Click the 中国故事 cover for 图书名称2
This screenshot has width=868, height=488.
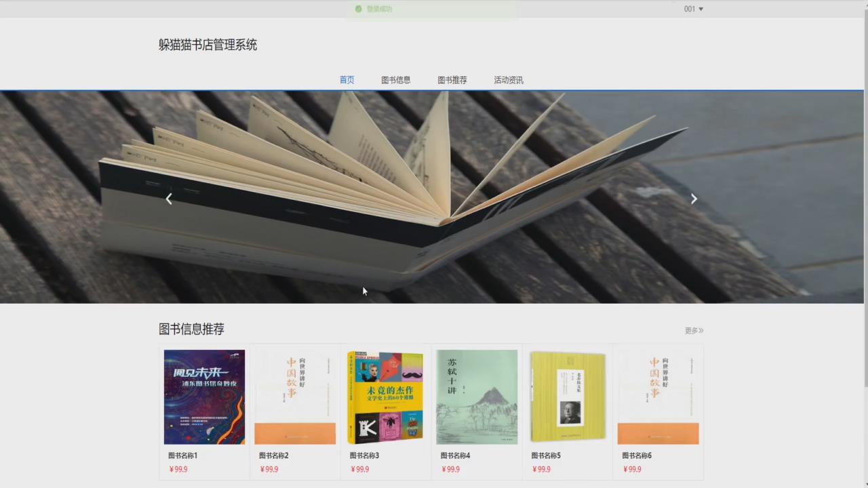point(295,396)
